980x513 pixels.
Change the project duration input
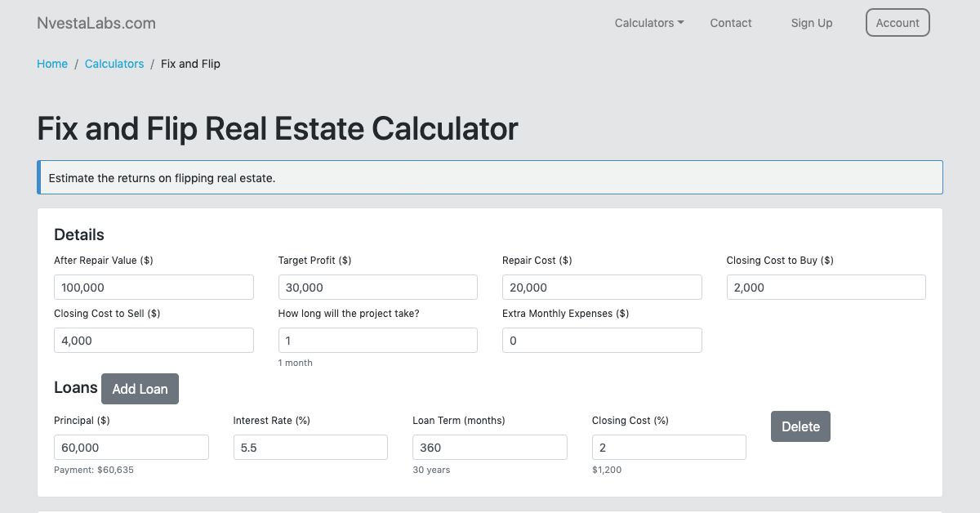click(378, 340)
